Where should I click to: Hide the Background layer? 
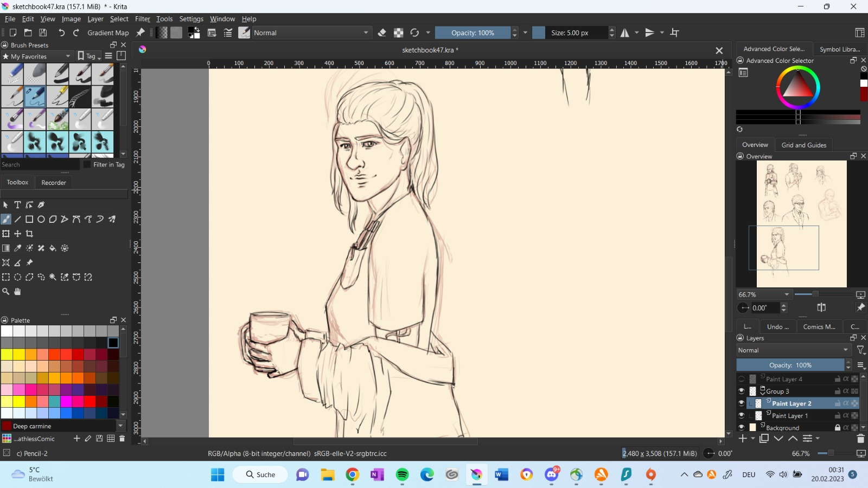[742, 428]
